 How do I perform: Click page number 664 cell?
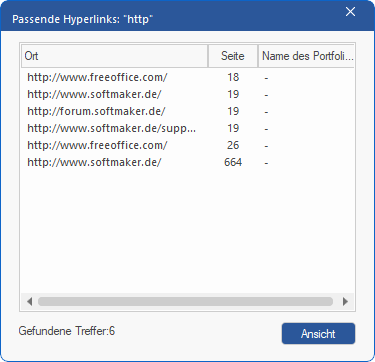click(233, 162)
